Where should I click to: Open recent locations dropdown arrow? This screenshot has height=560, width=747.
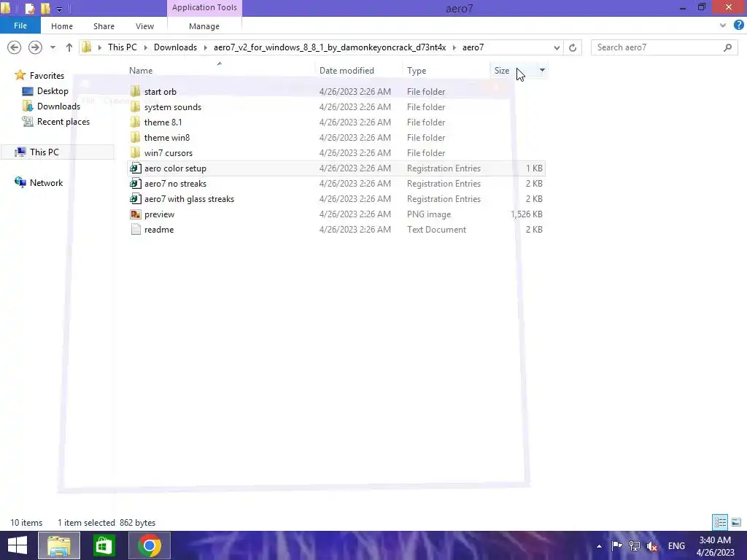click(x=53, y=47)
